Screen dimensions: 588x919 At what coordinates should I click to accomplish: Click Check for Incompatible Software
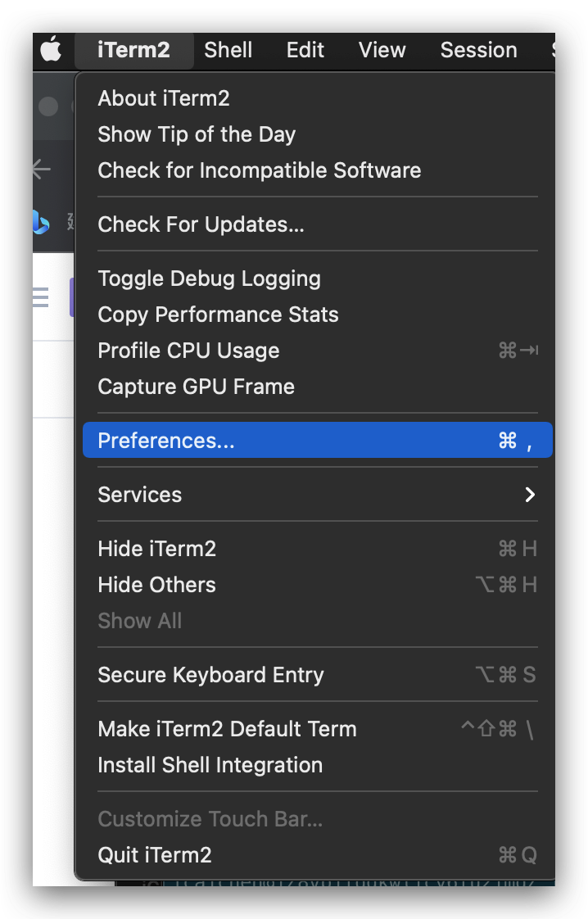tap(260, 170)
